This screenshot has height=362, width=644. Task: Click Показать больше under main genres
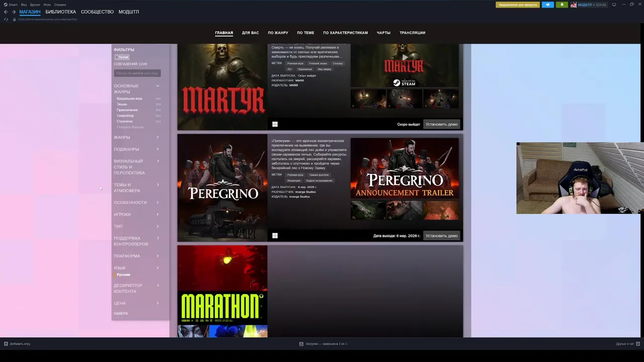tap(130, 127)
